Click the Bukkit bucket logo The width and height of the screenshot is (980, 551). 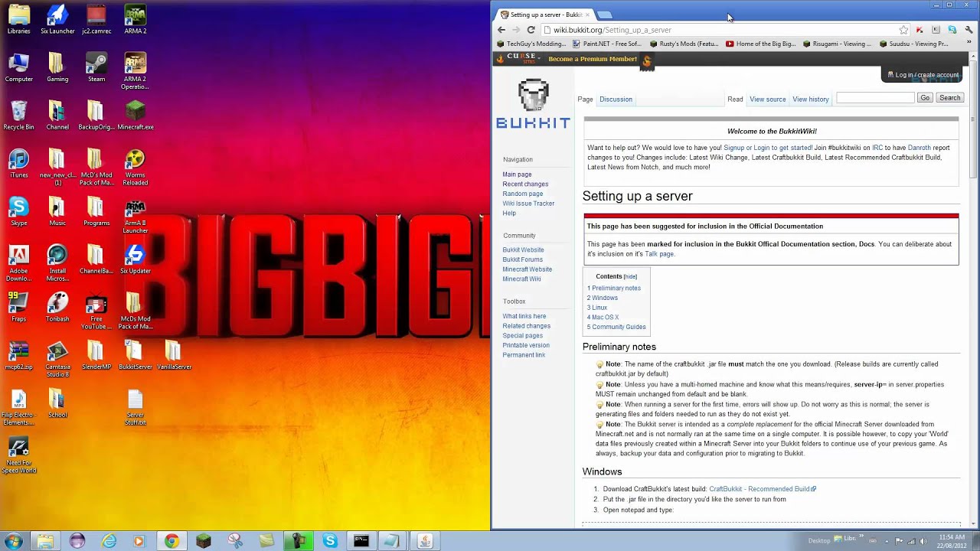click(x=533, y=104)
